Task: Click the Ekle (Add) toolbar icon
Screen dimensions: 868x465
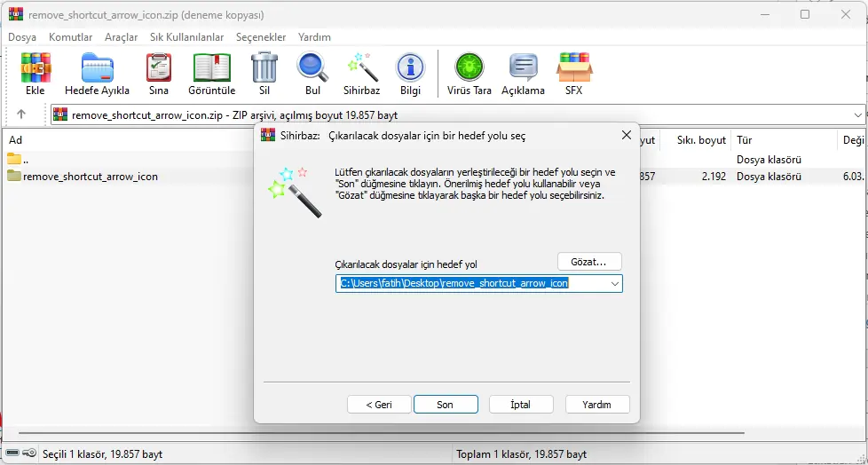Action: click(36, 67)
